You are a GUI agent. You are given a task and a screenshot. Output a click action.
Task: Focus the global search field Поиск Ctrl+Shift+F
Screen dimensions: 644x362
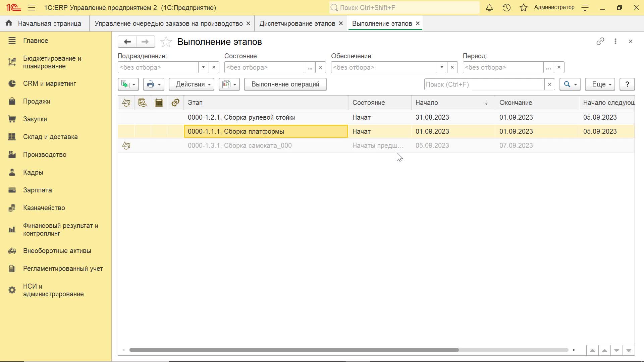(404, 7)
